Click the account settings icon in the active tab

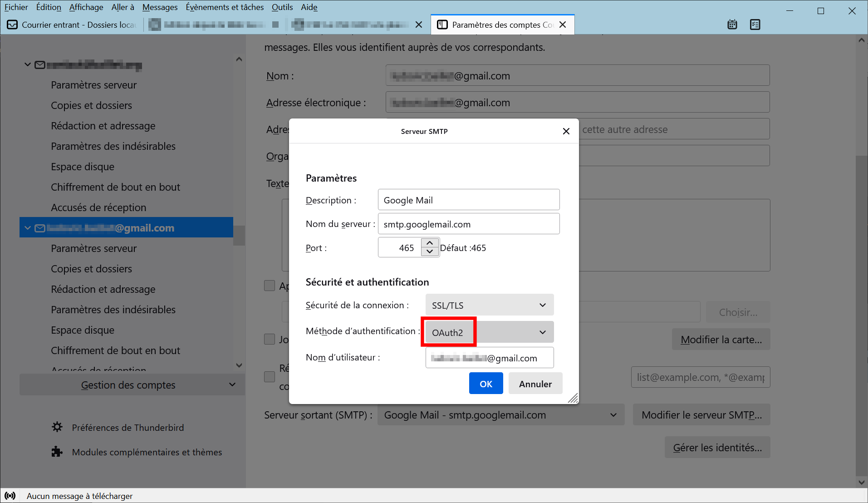(442, 25)
